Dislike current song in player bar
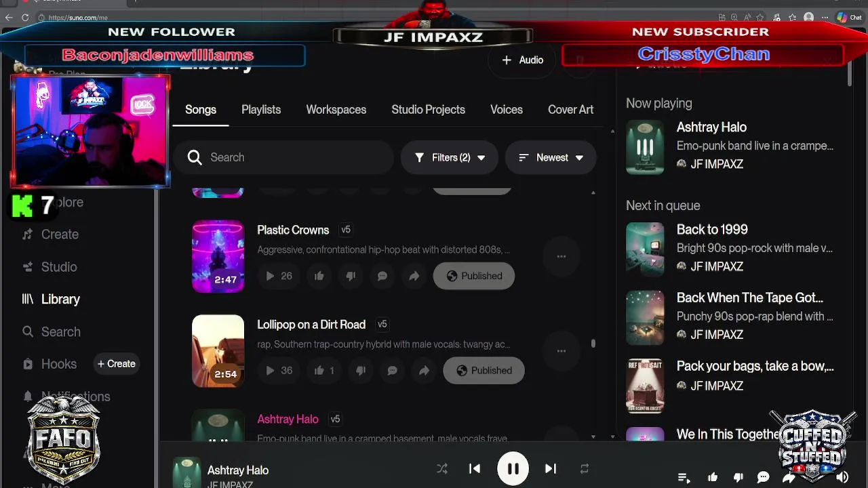868x488 pixels. tap(738, 478)
